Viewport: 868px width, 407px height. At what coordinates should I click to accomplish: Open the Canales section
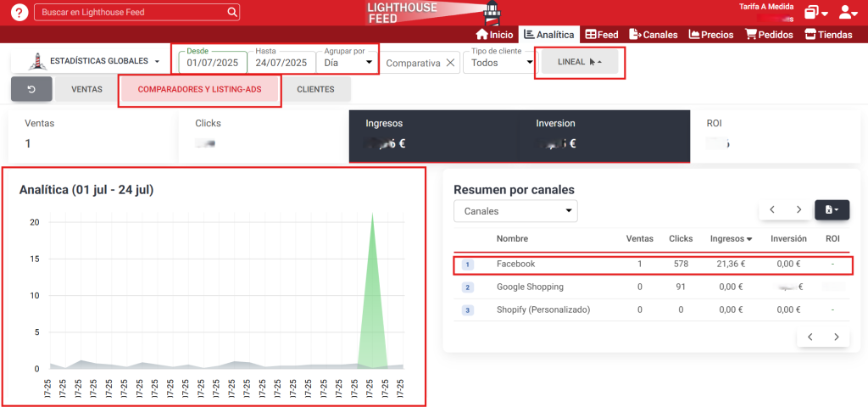(654, 34)
